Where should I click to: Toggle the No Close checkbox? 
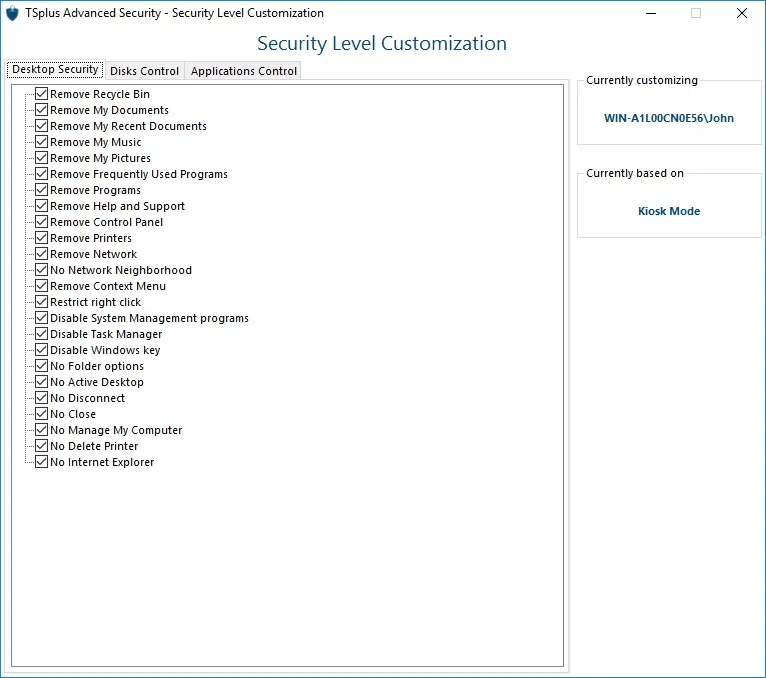point(42,414)
